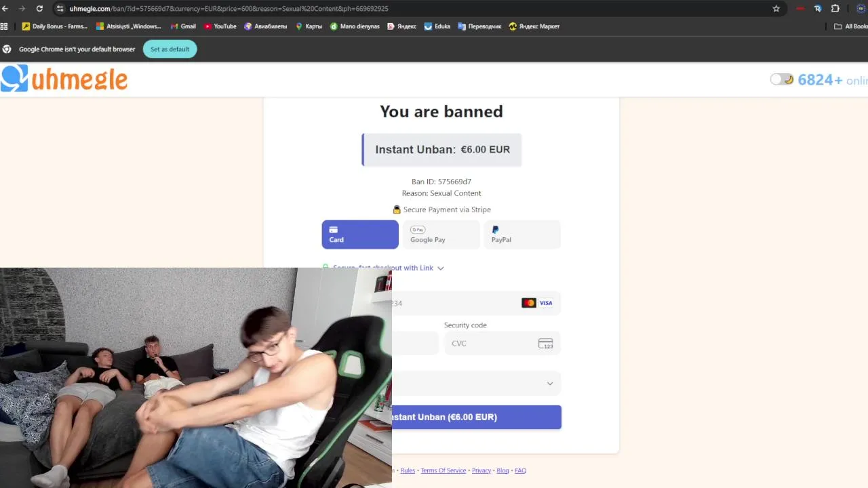Viewport: 868px width, 488px height.
Task: Reload the page using refresh icon
Action: [x=39, y=9]
